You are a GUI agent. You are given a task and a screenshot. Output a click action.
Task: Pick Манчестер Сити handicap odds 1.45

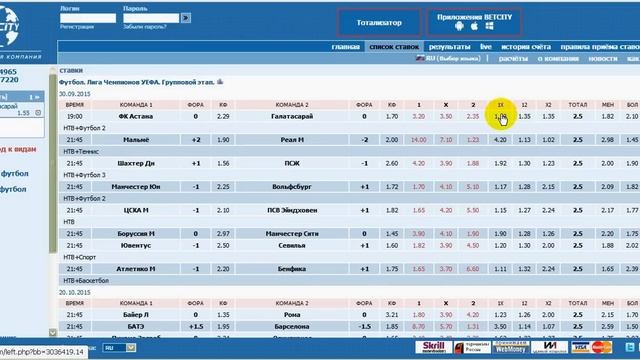coord(392,233)
